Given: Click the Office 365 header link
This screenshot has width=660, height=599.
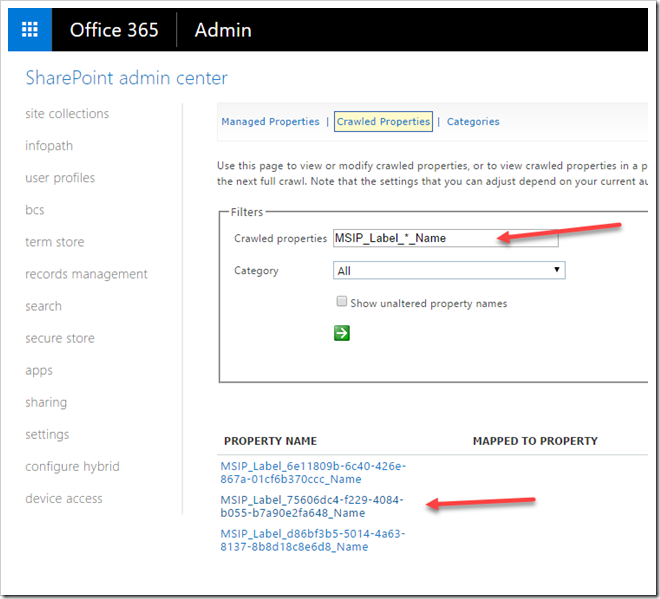Looking at the screenshot, I should [x=114, y=30].
